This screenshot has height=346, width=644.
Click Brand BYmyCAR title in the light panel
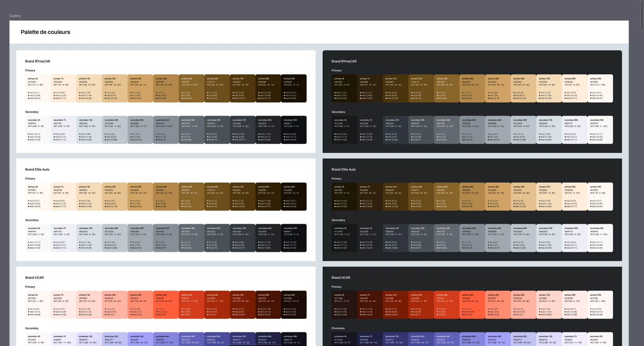[x=38, y=61]
